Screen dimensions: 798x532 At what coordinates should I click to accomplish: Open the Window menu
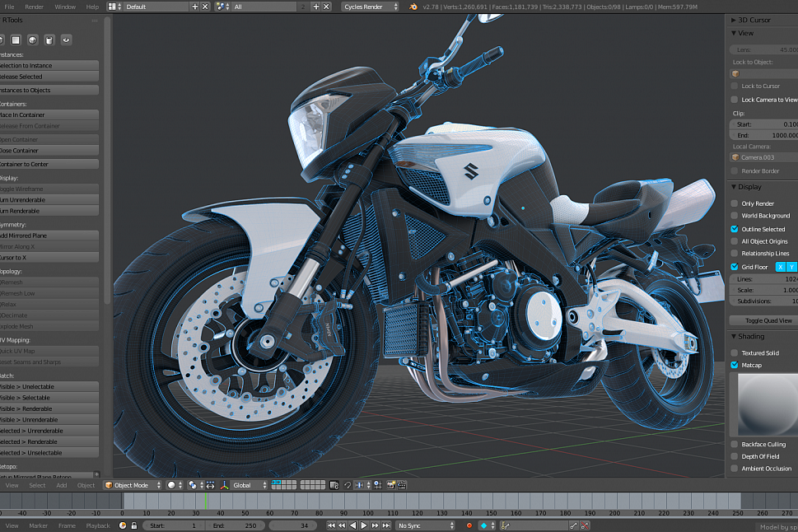pyautogui.click(x=65, y=5)
